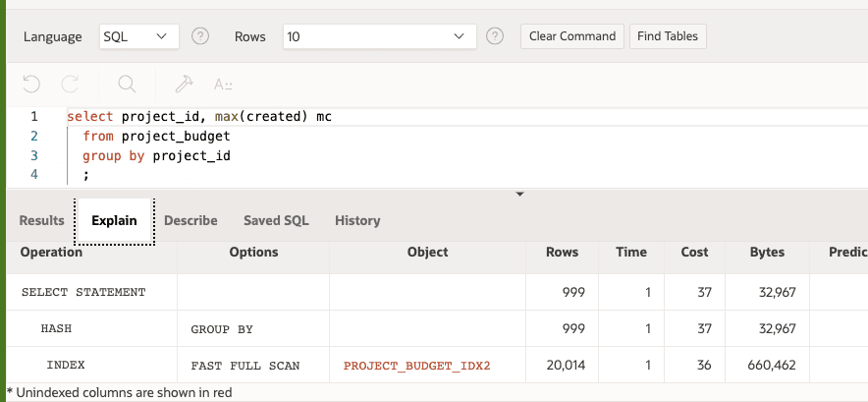Click the unindexed columns footnote text
The height and width of the screenshot is (402, 868).
tap(119, 392)
